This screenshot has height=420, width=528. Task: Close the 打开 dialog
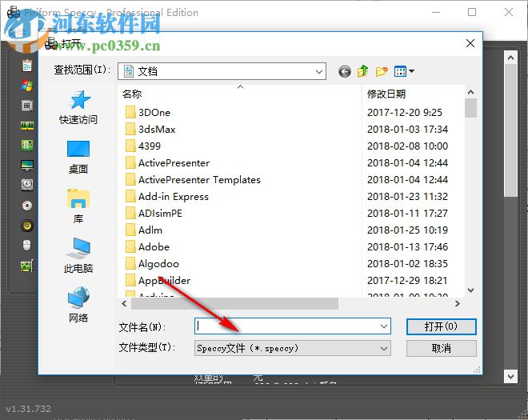coord(470,43)
